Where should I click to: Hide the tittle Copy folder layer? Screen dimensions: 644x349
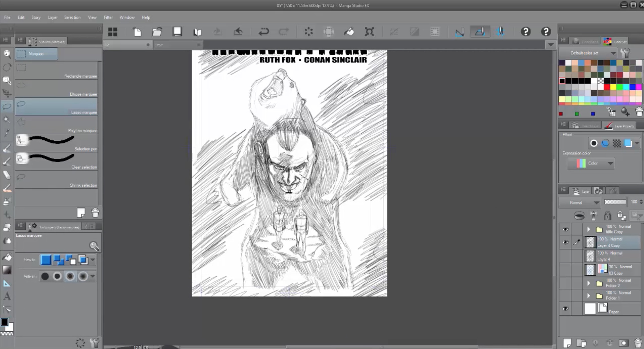pyautogui.click(x=565, y=229)
